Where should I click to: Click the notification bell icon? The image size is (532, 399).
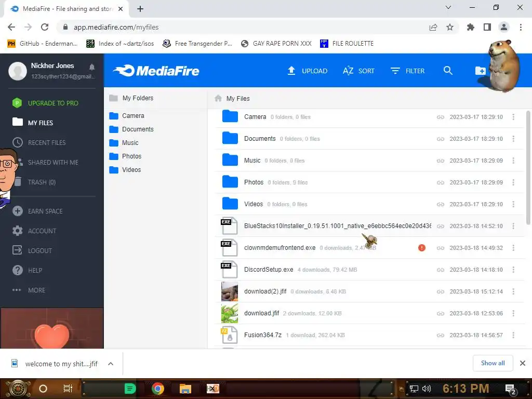pyautogui.click(x=91, y=66)
